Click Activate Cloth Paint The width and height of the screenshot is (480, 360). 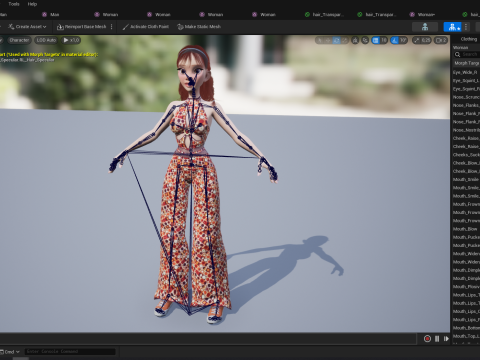click(146, 27)
